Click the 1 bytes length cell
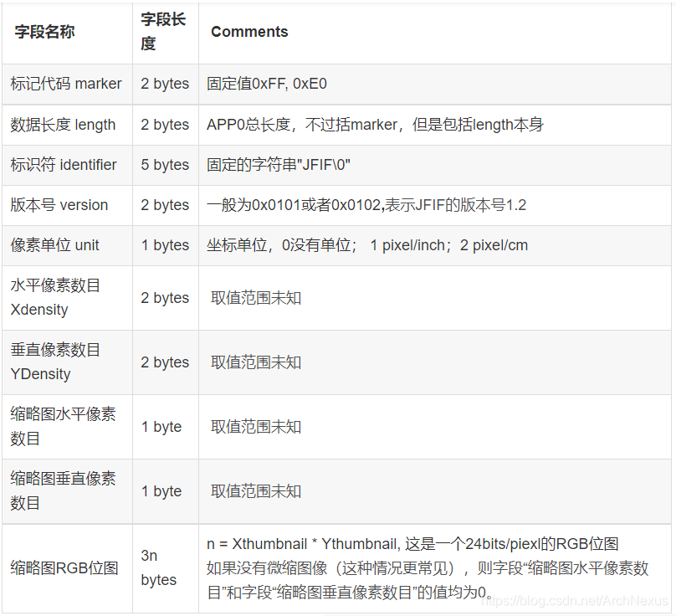The image size is (676, 616). pos(166,245)
